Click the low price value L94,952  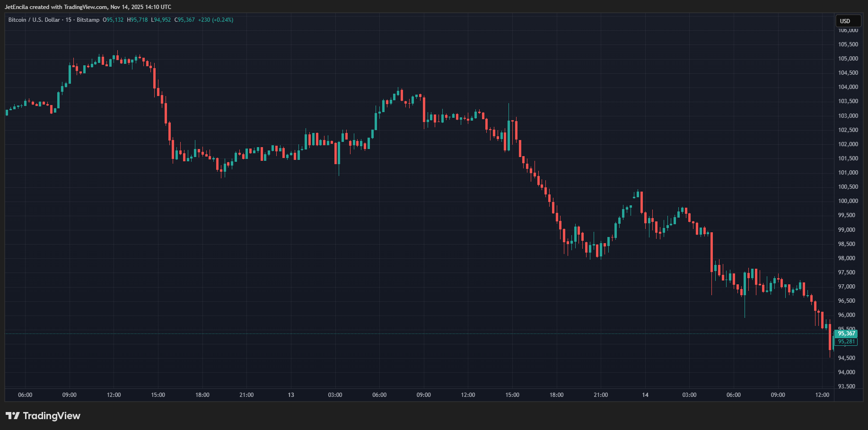(161, 20)
